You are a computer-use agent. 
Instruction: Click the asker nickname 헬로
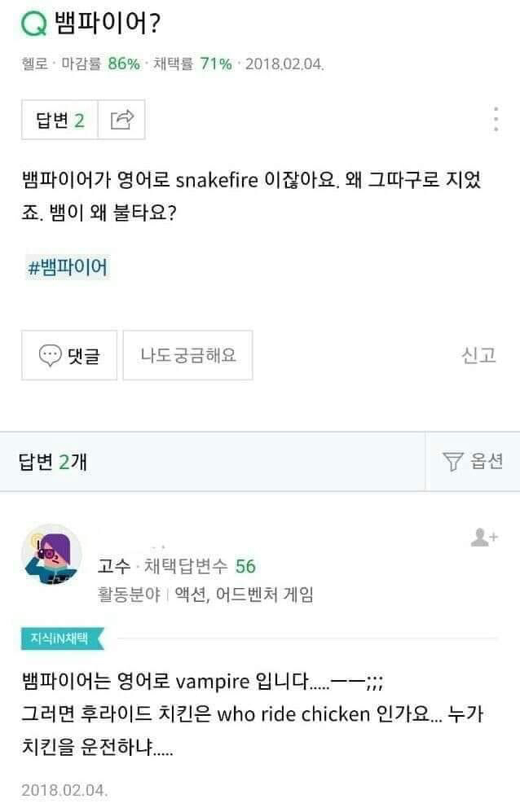tap(34, 64)
